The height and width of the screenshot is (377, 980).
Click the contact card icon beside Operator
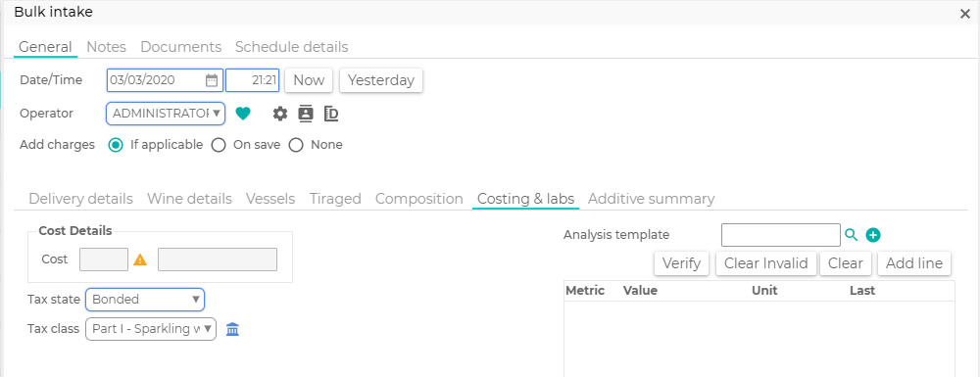(305, 113)
